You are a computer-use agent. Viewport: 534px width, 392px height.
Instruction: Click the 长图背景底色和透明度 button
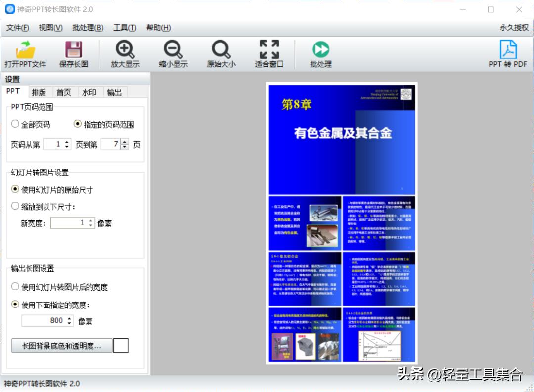(61, 346)
